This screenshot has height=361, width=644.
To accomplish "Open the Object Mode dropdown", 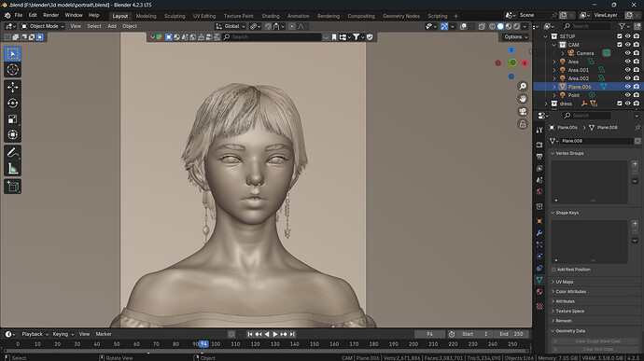I will [43, 26].
